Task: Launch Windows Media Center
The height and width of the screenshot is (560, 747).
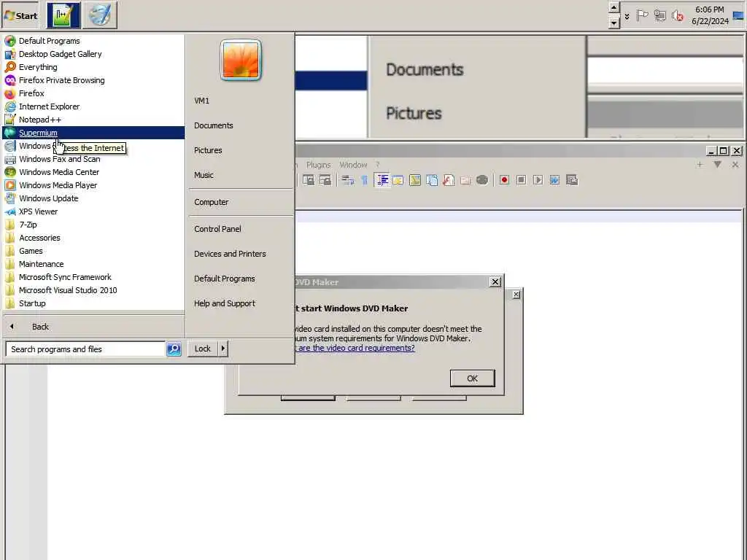Action: pos(59,172)
